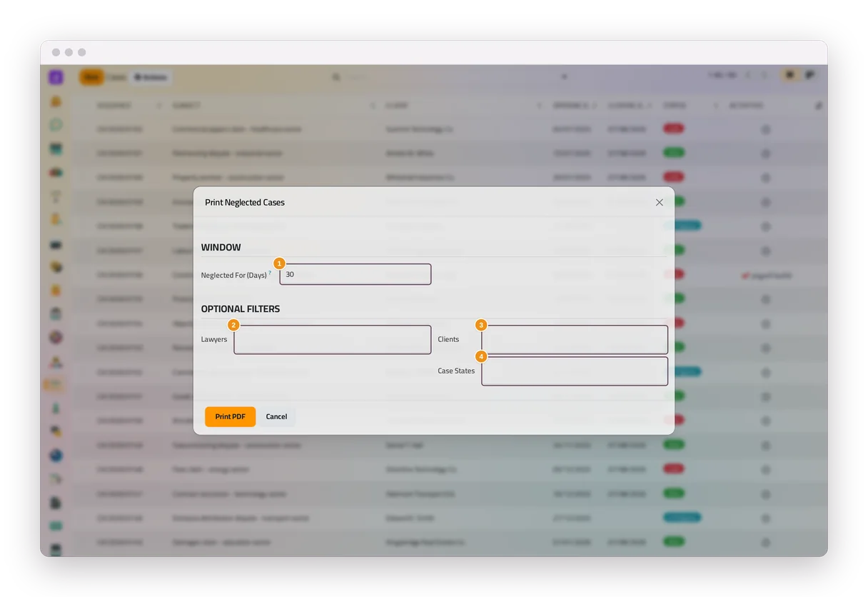Open the Clients filter field
This screenshot has height=597, width=868.
pos(575,339)
